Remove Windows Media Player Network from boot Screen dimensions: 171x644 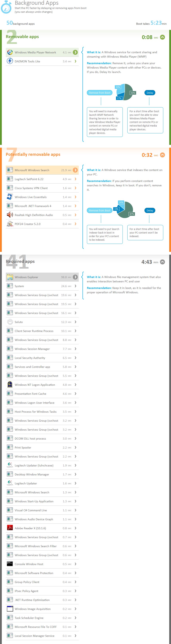(99, 93)
